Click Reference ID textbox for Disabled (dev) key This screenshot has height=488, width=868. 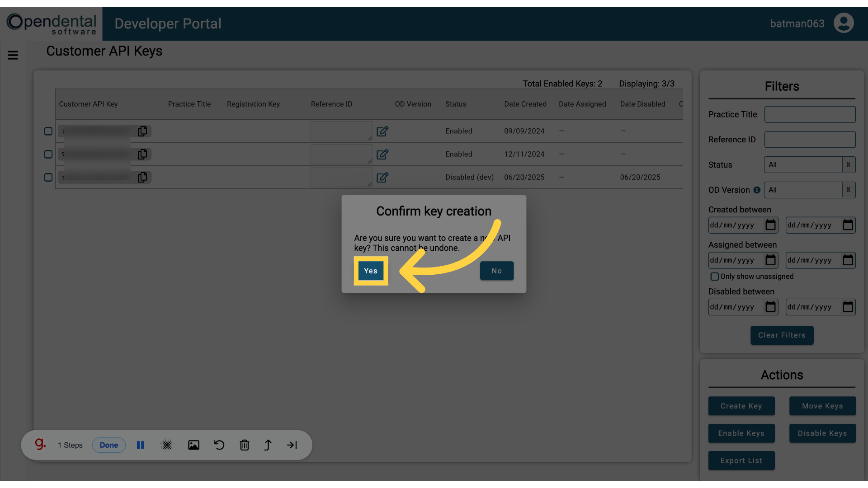341,177
